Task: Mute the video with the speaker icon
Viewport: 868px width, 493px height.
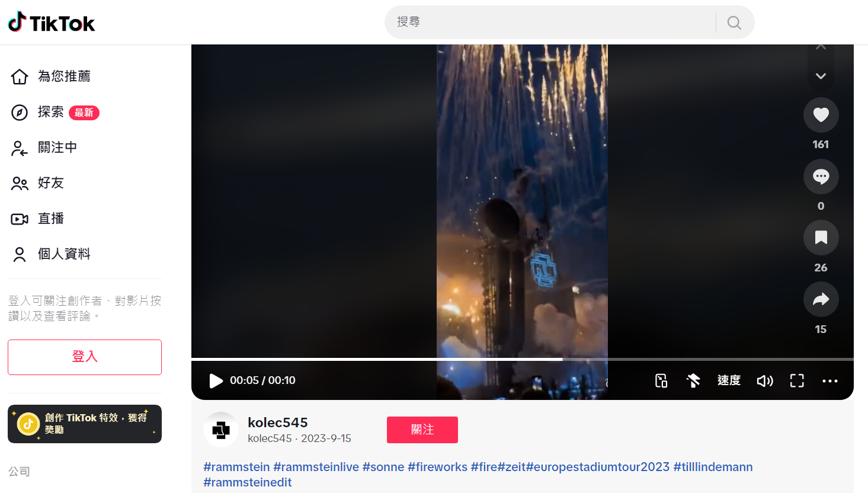Action: pyautogui.click(x=765, y=380)
